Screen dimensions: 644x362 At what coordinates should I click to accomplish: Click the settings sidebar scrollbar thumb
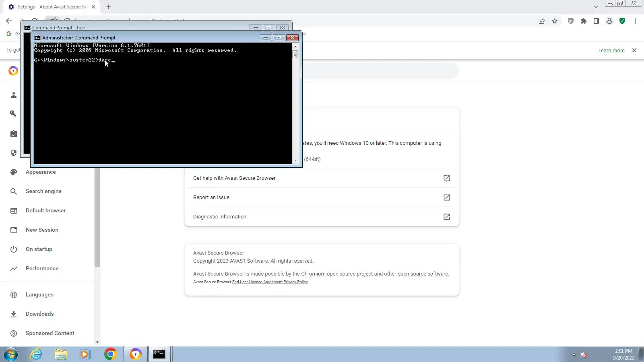(97, 217)
